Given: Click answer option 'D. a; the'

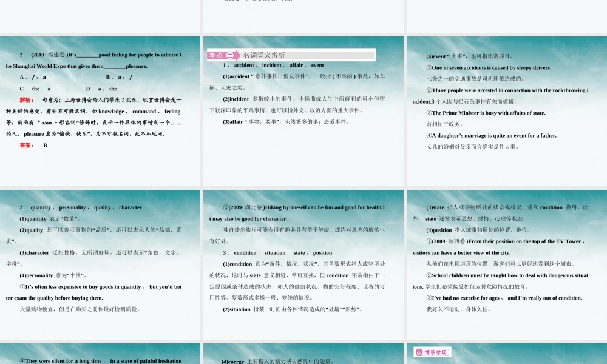Looking at the screenshot, I should coord(101,89).
